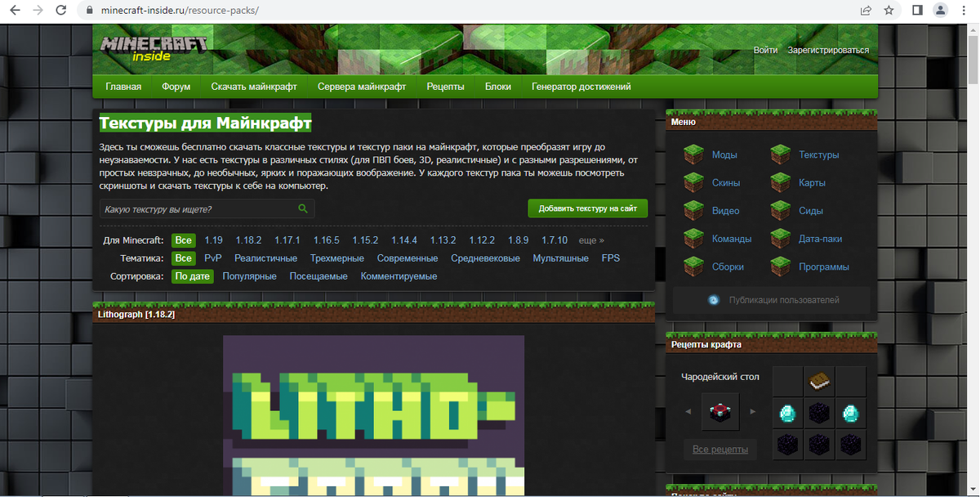Sort textures by Популярные
The image size is (980, 497).
pyautogui.click(x=249, y=276)
